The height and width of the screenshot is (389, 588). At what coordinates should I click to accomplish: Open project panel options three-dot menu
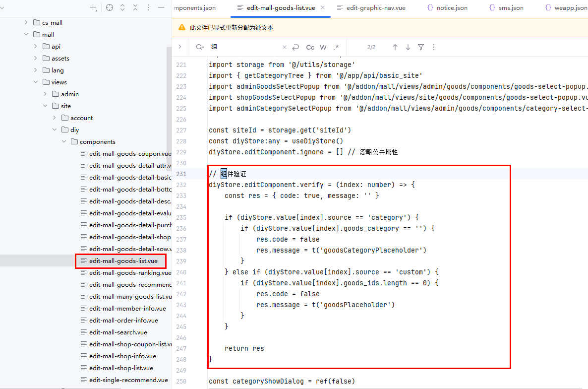(148, 7)
